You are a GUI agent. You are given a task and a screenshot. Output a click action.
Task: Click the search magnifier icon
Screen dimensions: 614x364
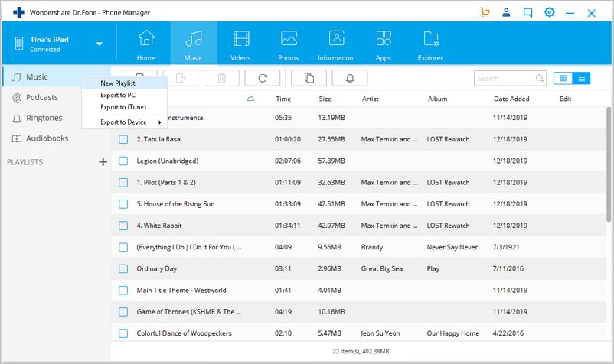point(540,79)
